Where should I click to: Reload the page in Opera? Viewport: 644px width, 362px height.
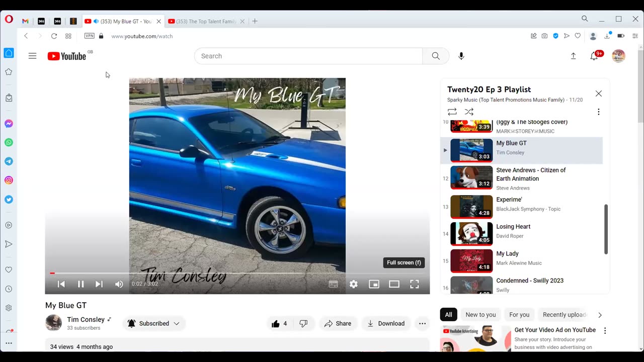[54, 36]
